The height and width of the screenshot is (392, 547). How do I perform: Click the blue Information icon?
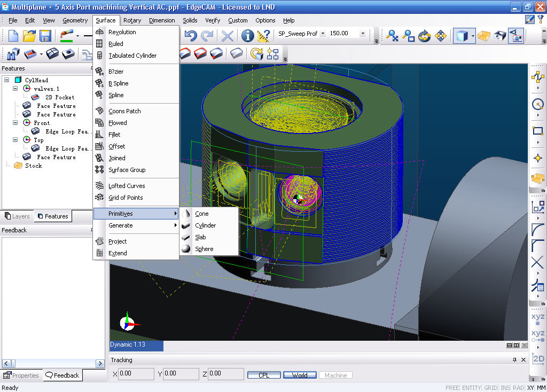pyautogui.click(x=247, y=36)
